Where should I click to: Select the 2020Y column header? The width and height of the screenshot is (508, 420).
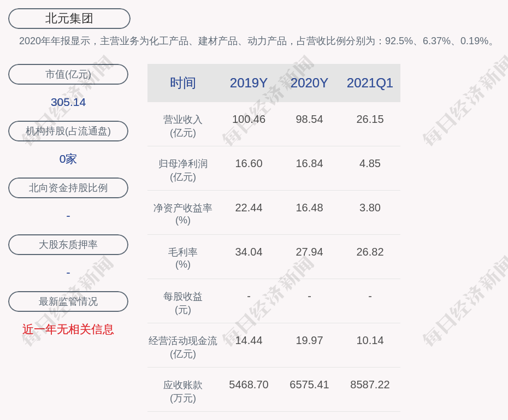[x=309, y=83]
